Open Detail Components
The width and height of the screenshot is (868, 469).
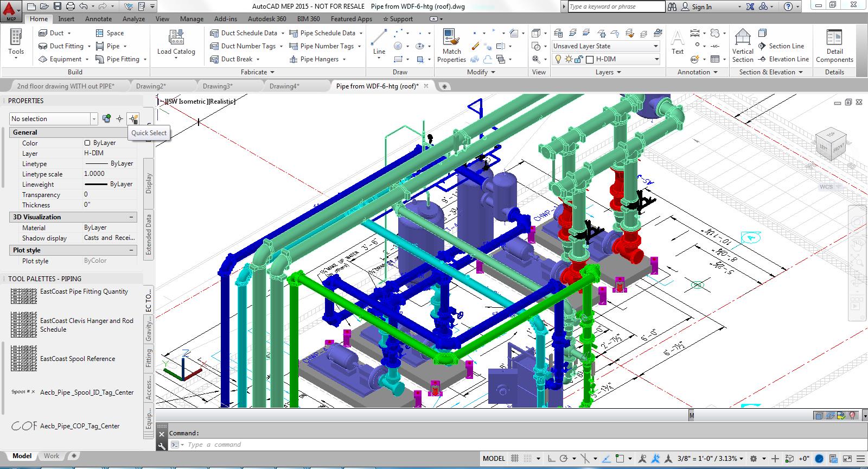click(834, 46)
